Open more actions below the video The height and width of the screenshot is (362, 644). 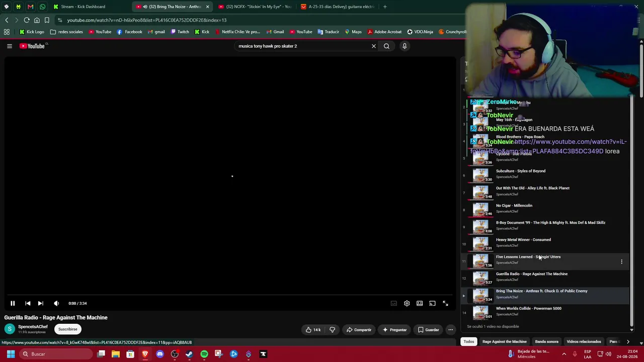pyautogui.click(x=451, y=330)
